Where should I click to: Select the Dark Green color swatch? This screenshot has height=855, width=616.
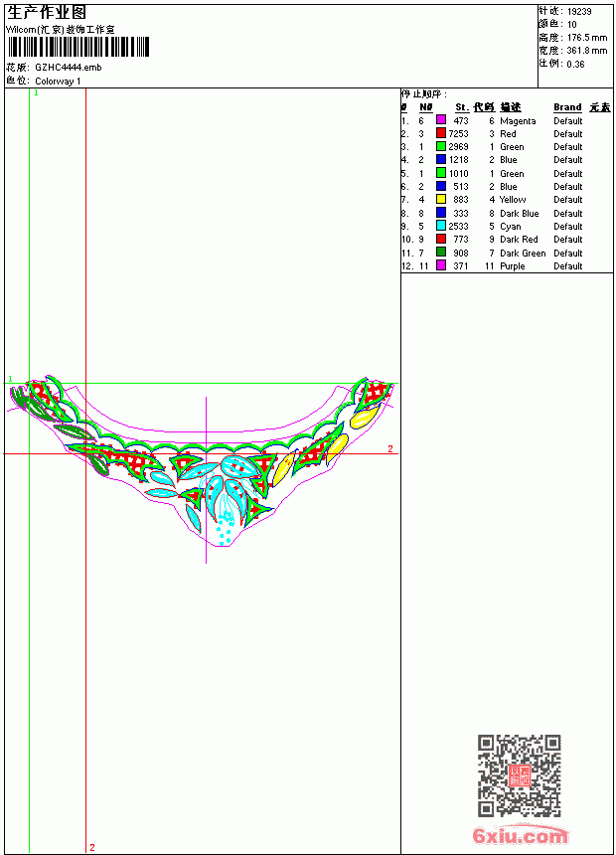click(x=441, y=252)
